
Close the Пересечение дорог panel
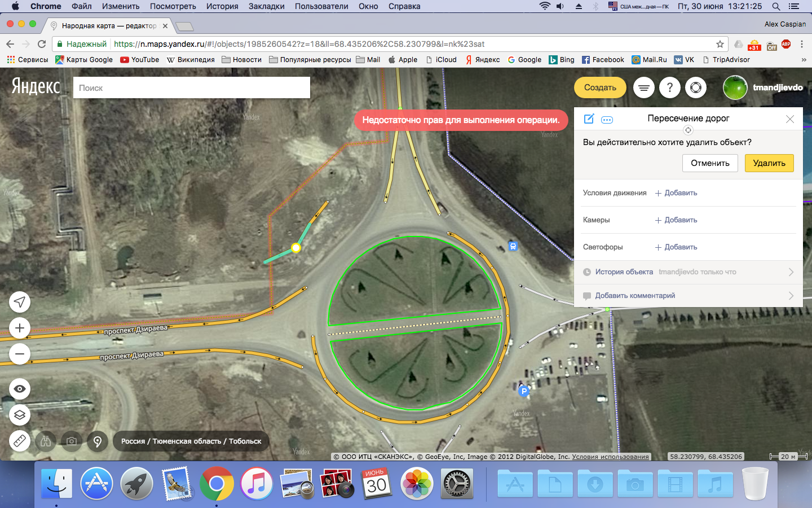pos(790,119)
